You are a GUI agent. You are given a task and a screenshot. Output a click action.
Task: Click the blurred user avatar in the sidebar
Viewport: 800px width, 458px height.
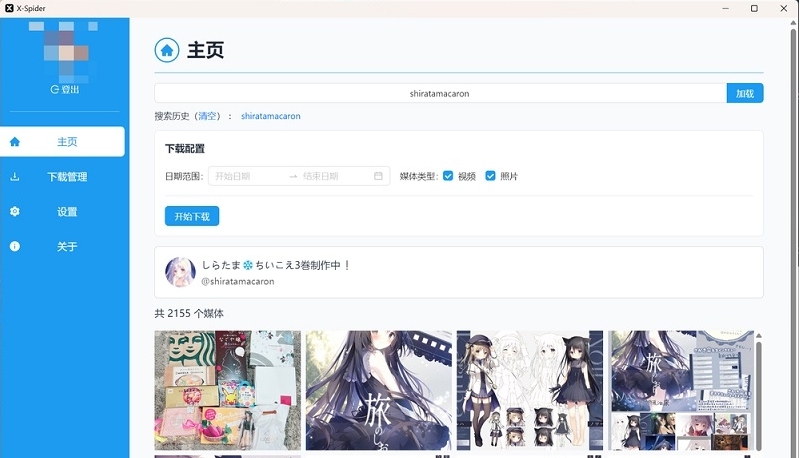coord(64,52)
